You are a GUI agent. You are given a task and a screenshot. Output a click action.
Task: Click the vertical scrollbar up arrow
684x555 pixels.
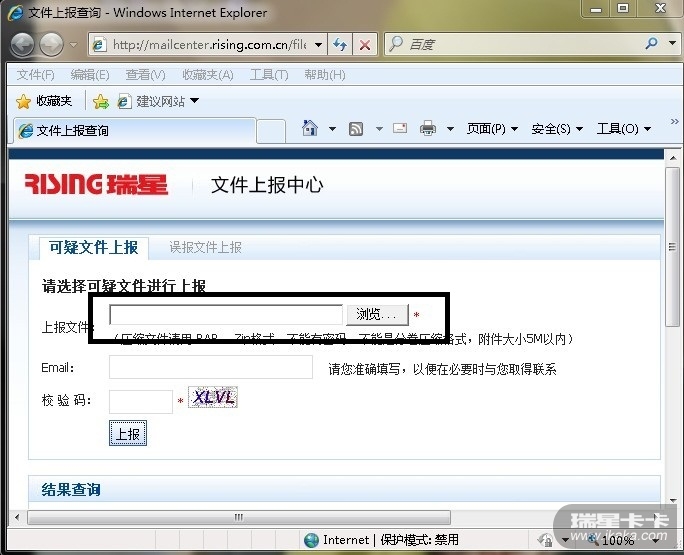point(673,158)
